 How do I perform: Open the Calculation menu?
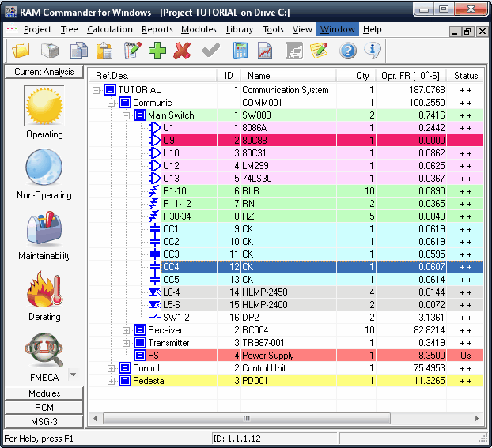click(x=110, y=29)
